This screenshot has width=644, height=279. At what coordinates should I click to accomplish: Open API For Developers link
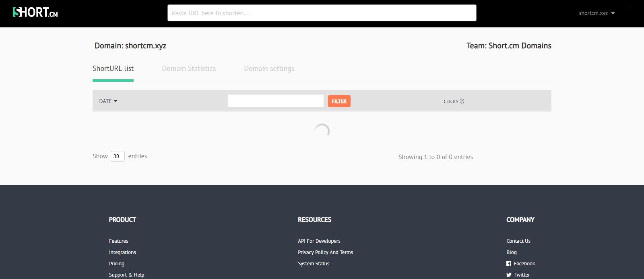coord(319,241)
